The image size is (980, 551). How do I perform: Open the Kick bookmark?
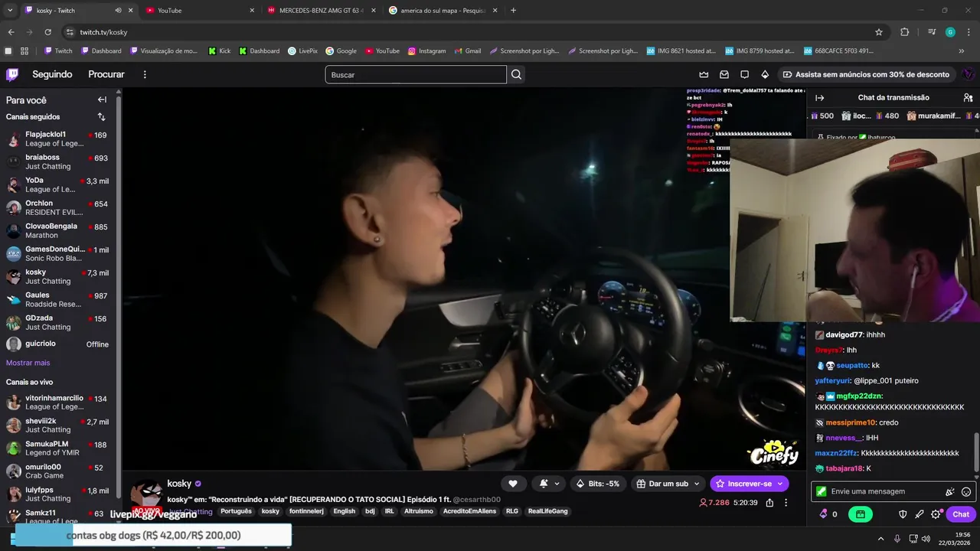tap(219, 51)
